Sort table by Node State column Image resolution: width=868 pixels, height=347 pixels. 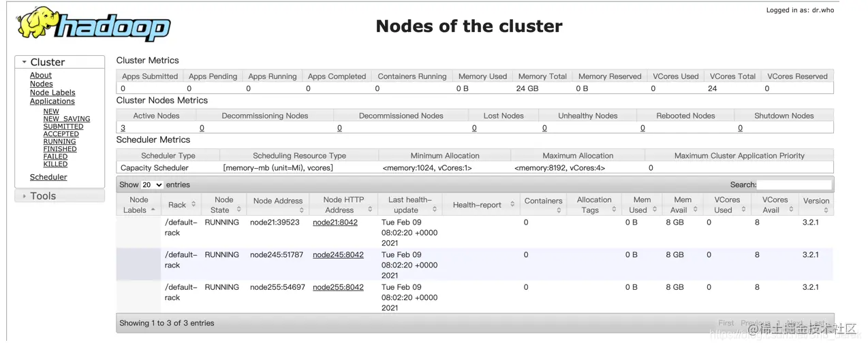(224, 205)
